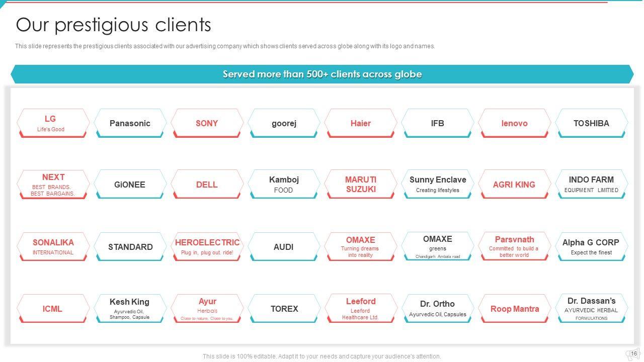
Task: Click the Haier client card
Action: 361,123
